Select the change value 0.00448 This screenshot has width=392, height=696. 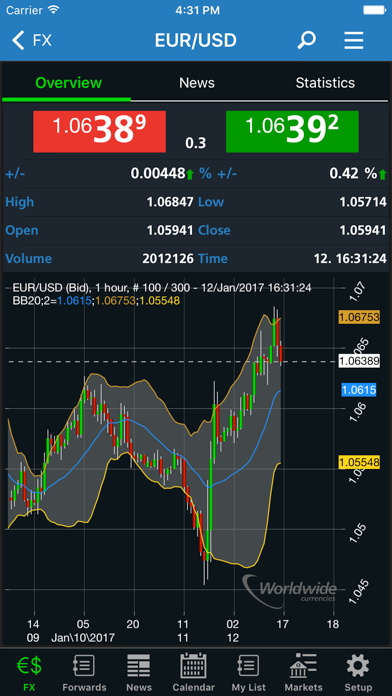point(157,174)
